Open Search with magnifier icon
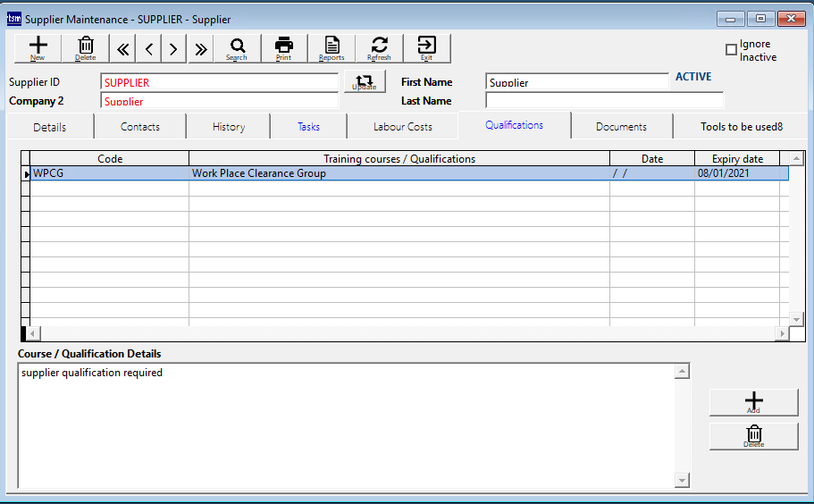 pos(237,48)
